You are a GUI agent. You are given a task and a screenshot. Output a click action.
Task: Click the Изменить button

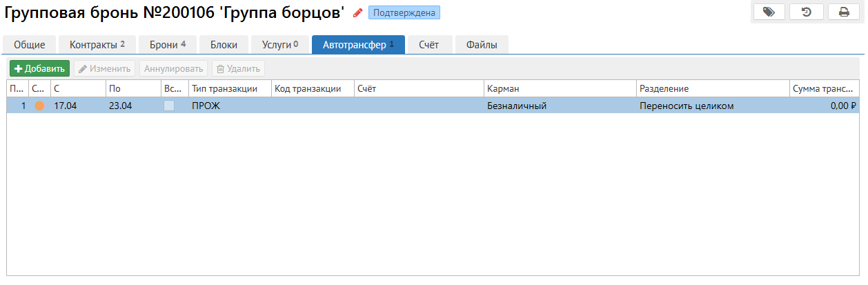(x=104, y=68)
